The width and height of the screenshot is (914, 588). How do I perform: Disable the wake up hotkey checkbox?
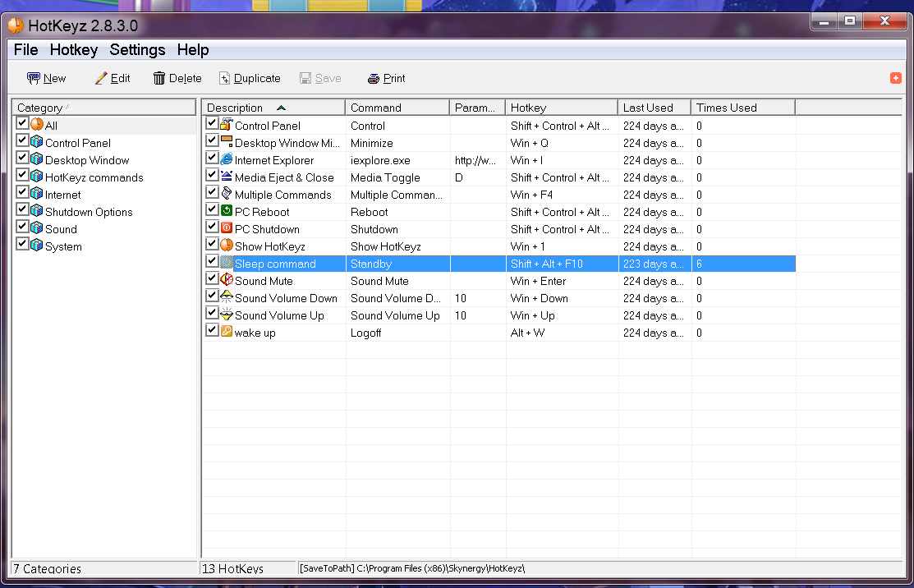click(213, 332)
